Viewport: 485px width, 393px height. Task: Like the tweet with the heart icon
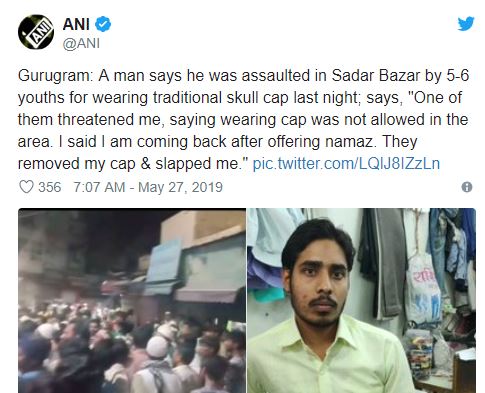coord(26,187)
